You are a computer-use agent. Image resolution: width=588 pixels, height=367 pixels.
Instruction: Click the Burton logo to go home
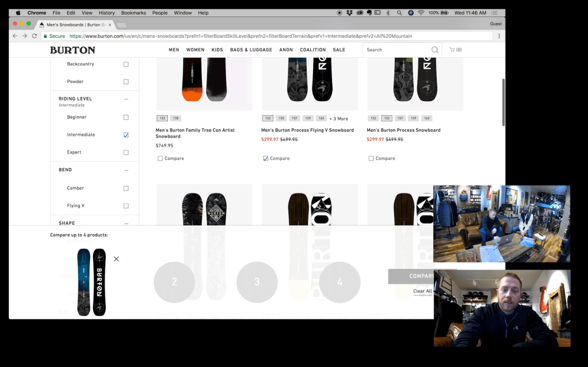[72, 50]
